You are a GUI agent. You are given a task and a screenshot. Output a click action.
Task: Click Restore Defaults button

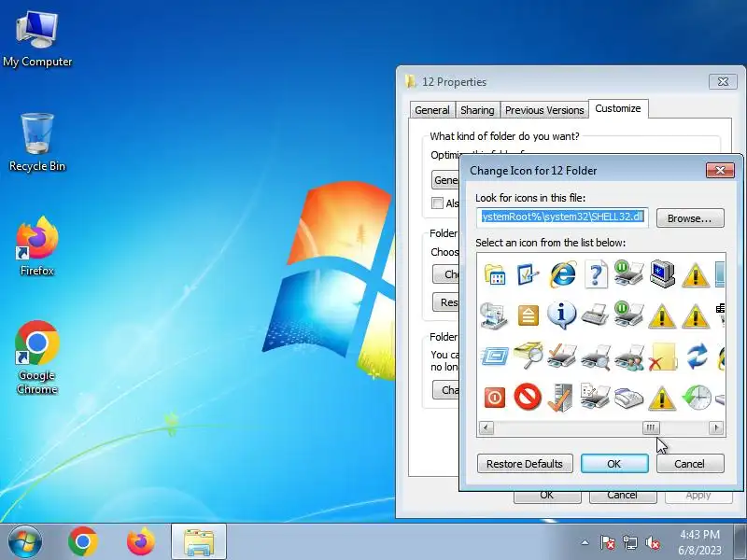click(x=525, y=463)
